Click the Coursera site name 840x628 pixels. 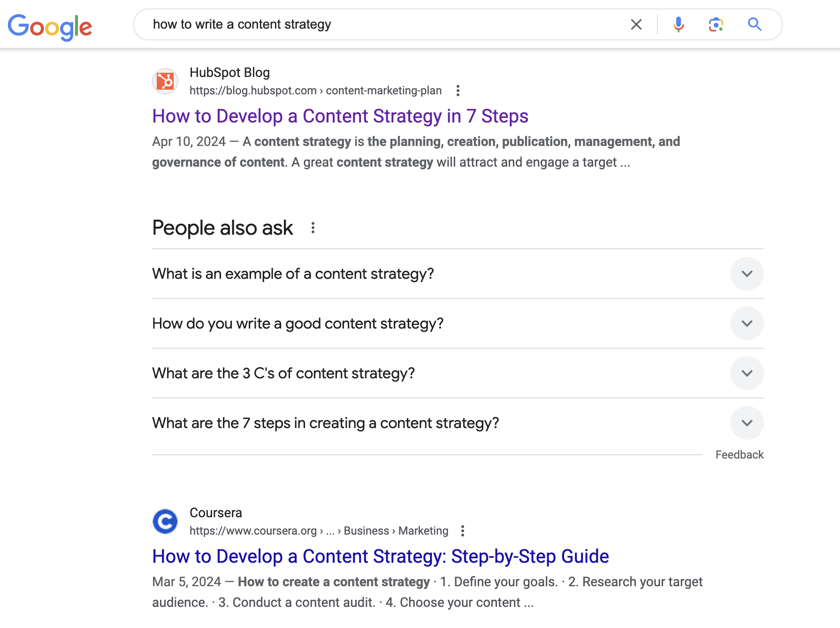click(x=216, y=513)
